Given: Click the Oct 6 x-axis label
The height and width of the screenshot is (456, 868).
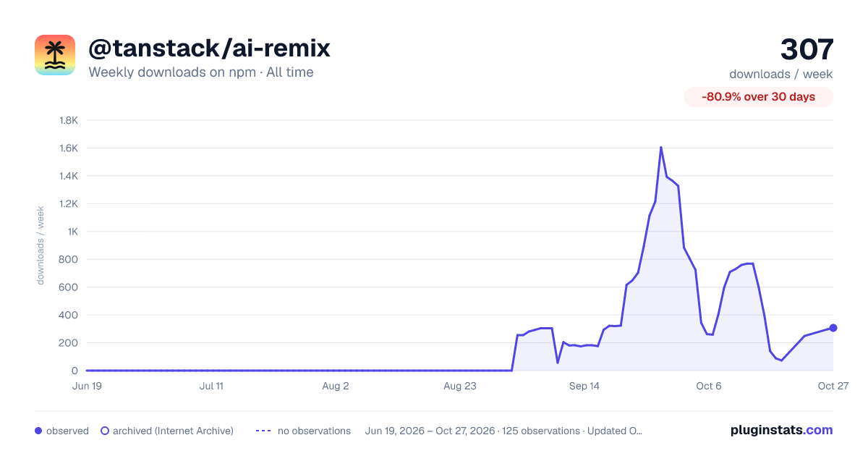Looking at the screenshot, I should point(709,386).
